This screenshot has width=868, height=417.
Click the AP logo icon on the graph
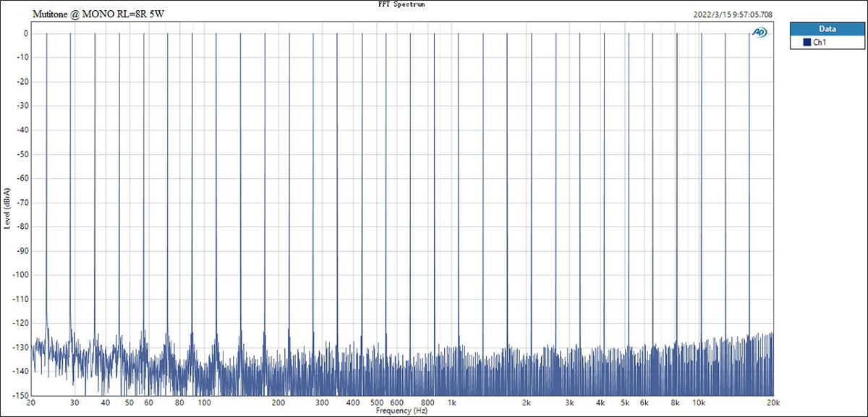tap(759, 32)
